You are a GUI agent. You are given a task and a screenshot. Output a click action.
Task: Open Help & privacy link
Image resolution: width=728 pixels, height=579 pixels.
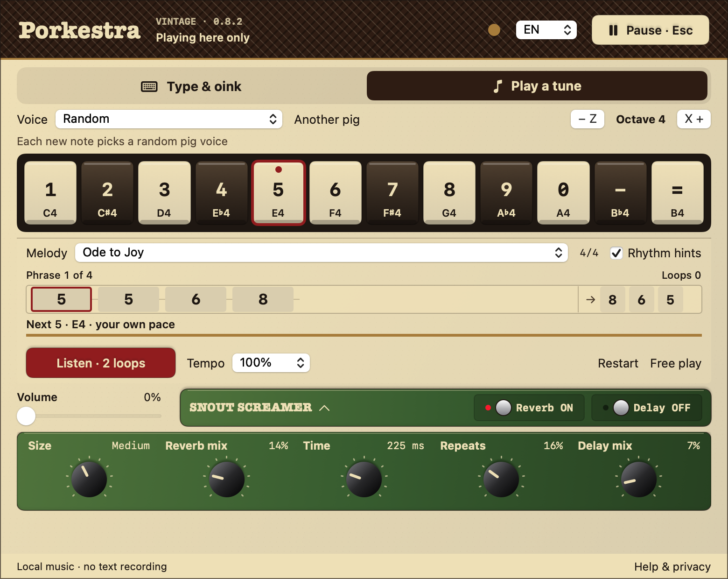pos(672,567)
